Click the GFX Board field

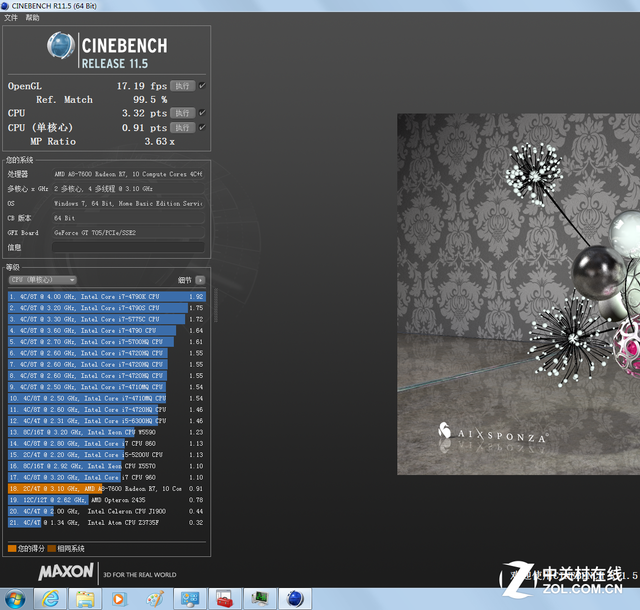pyautogui.click(x=128, y=233)
